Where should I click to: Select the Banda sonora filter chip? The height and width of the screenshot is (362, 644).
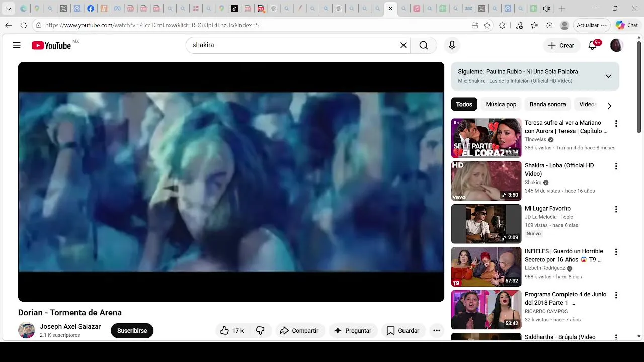coord(547,104)
